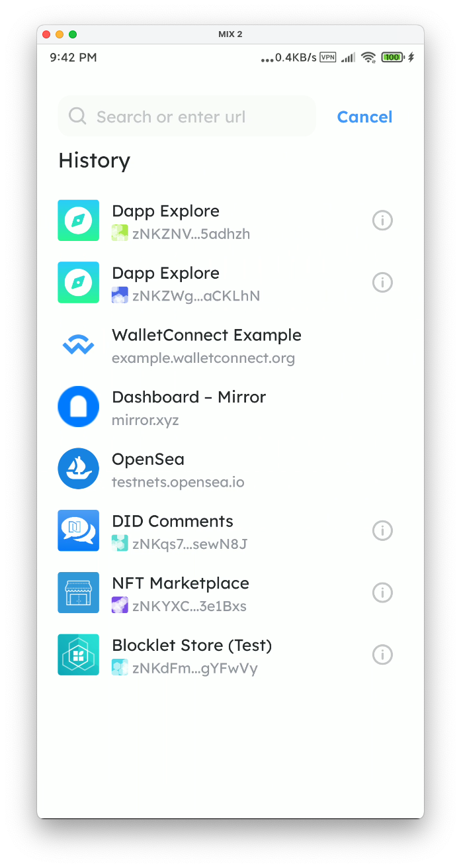Show info for the zNKZWg Dapp Explore entry
Image resolution: width=461 pixels, height=868 pixels.
(x=382, y=283)
